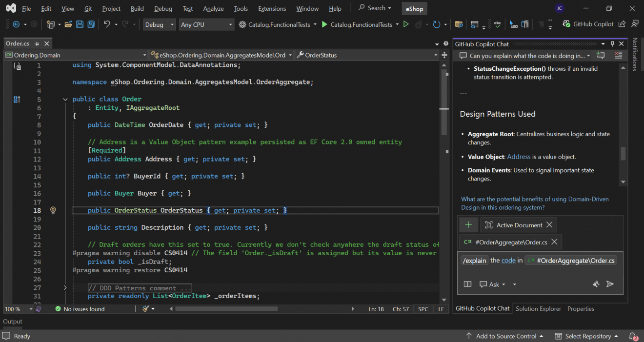Image resolution: width=644 pixels, height=342 pixels.
Task: Click the No issues found status icon
Action: coord(58,309)
